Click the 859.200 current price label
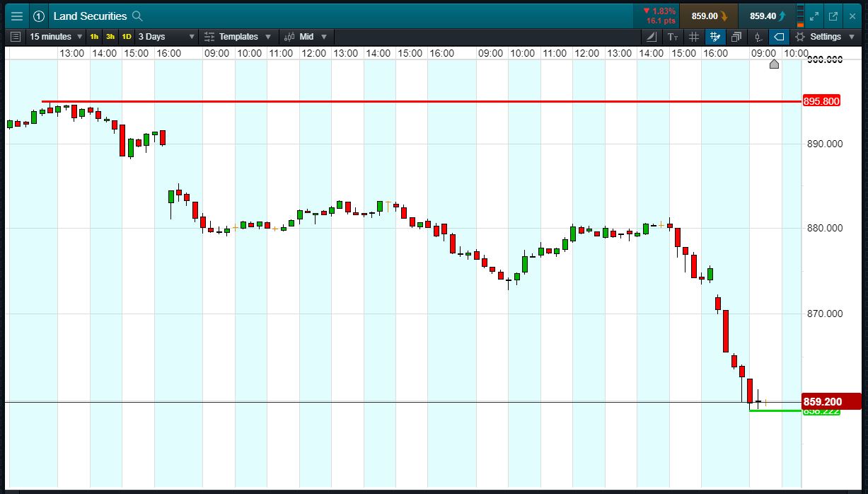 pos(831,401)
